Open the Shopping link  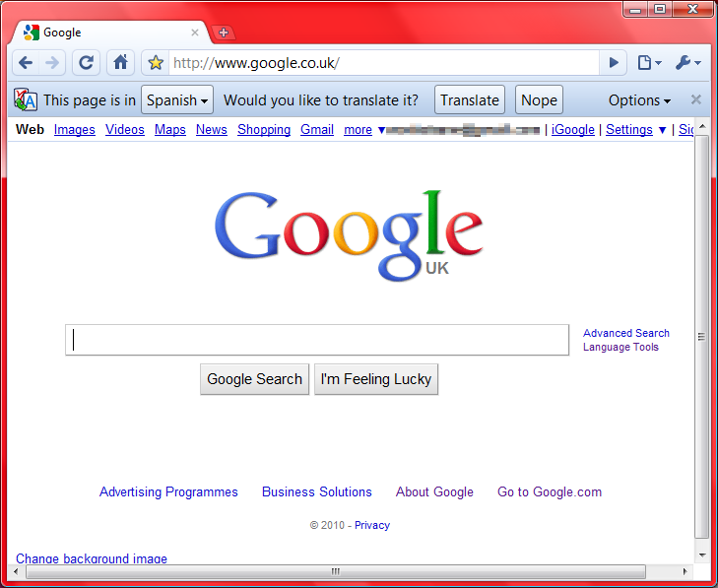(x=264, y=130)
